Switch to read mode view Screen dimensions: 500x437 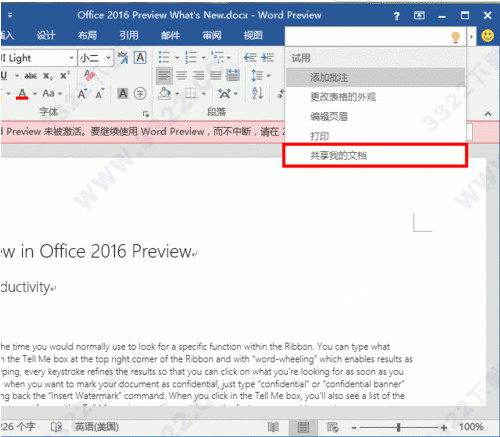(x=273, y=427)
